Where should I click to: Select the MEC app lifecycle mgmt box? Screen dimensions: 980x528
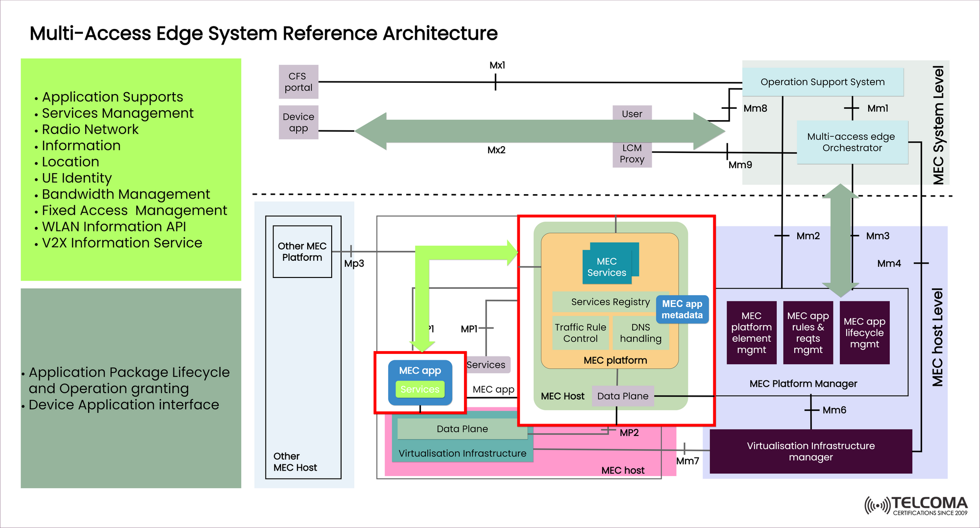(x=864, y=332)
